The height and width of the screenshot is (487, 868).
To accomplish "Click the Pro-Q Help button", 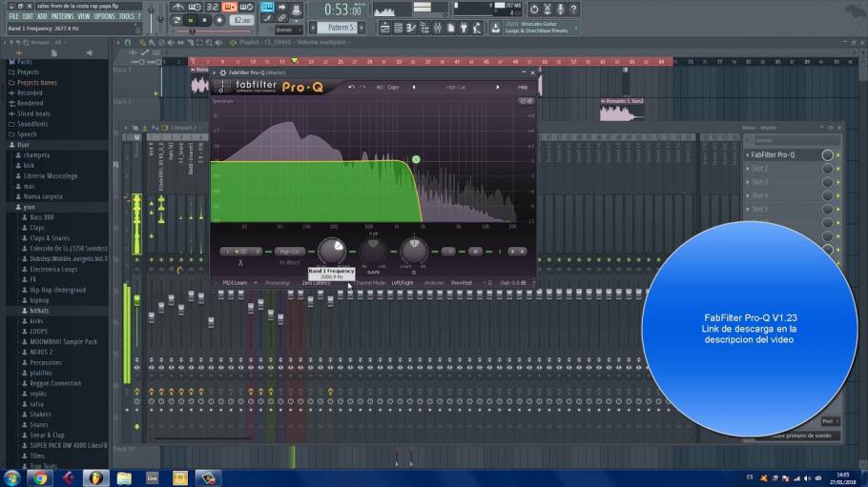I will tap(522, 87).
